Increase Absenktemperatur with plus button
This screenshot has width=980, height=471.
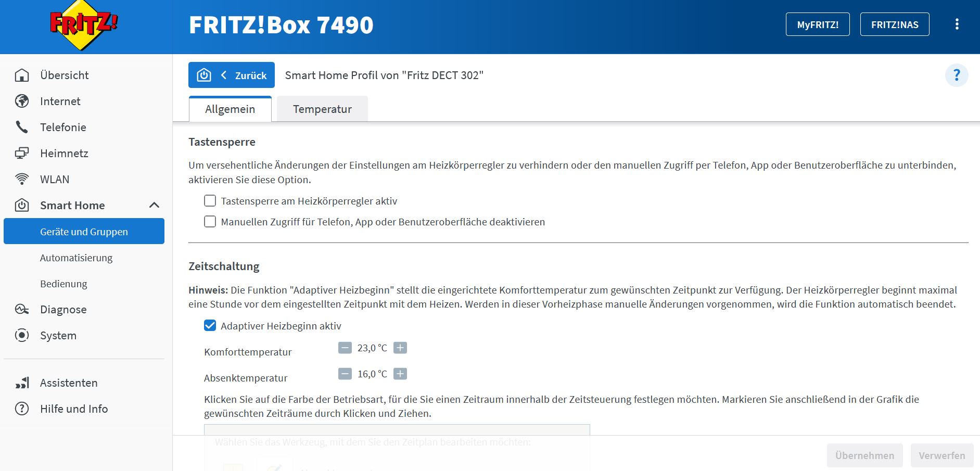(400, 374)
